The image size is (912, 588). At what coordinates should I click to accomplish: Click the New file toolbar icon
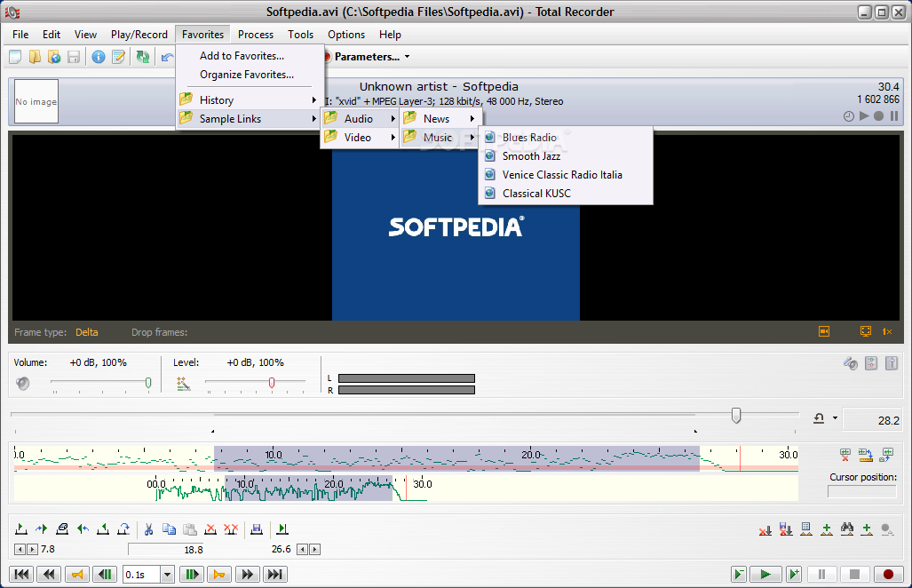(x=16, y=57)
